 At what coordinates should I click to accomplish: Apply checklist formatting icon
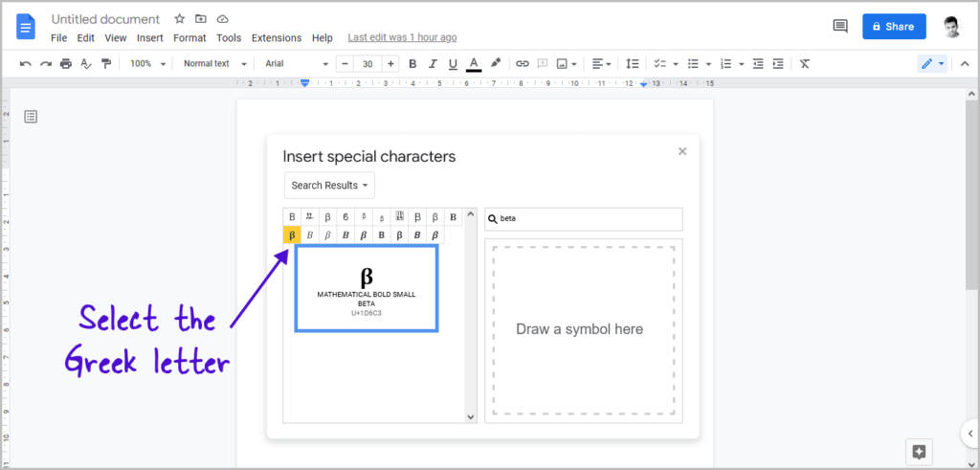pyautogui.click(x=659, y=64)
